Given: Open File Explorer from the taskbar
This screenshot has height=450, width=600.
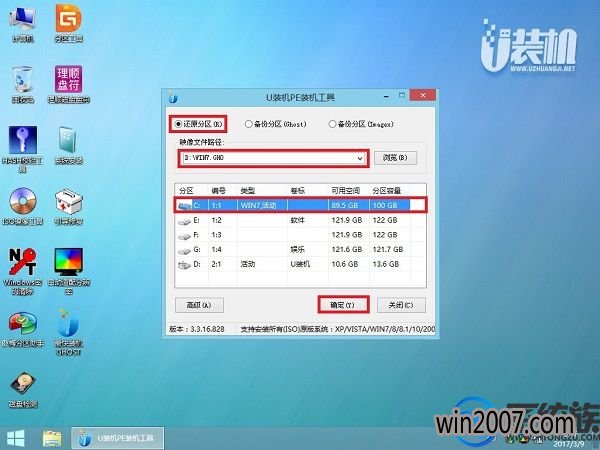Looking at the screenshot, I should (x=52, y=439).
